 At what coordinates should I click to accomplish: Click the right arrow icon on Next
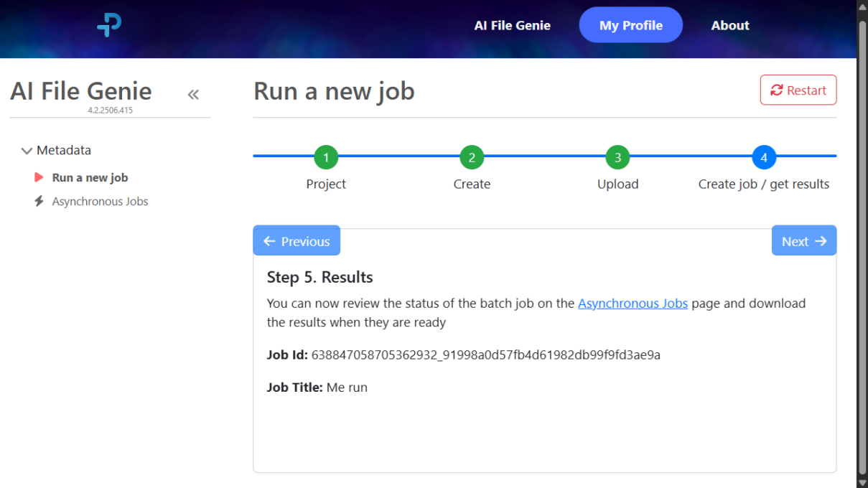click(x=821, y=241)
